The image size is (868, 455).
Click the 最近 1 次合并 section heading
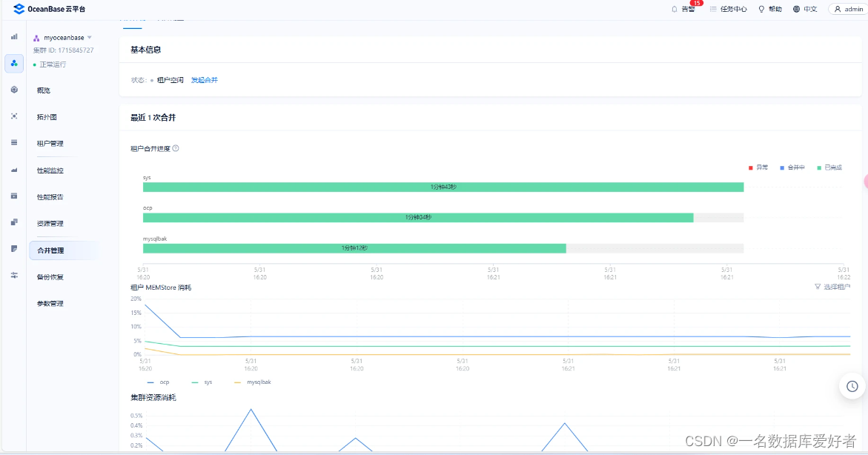153,117
